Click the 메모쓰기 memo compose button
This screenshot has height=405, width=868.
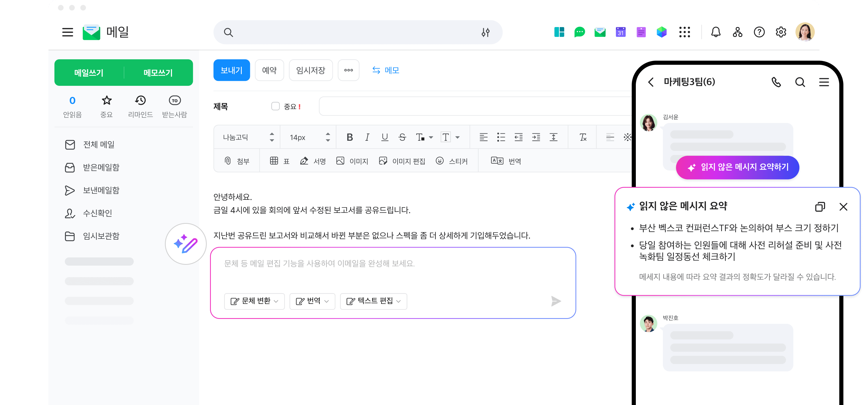[158, 73]
